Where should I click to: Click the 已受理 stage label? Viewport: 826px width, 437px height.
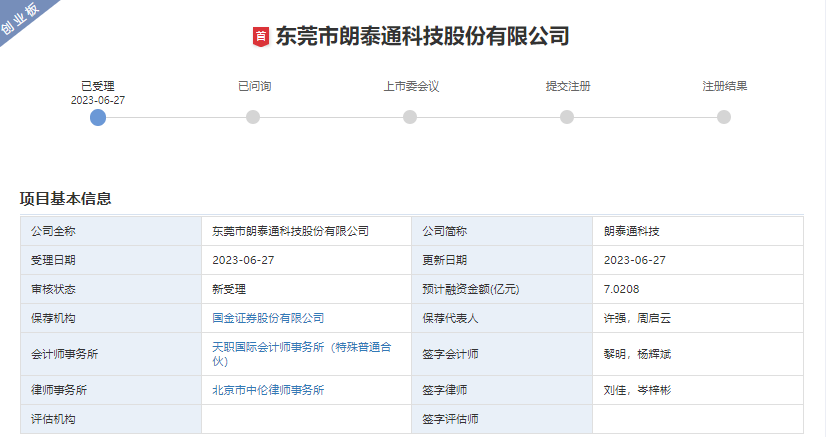tap(98, 86)
